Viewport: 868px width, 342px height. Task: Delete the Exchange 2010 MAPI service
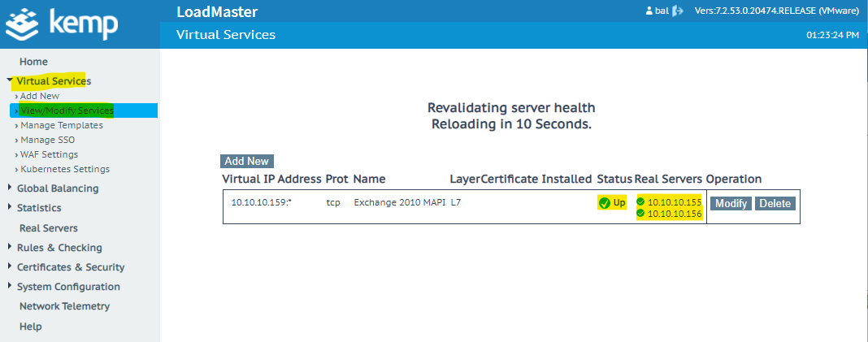pos(775,204)
